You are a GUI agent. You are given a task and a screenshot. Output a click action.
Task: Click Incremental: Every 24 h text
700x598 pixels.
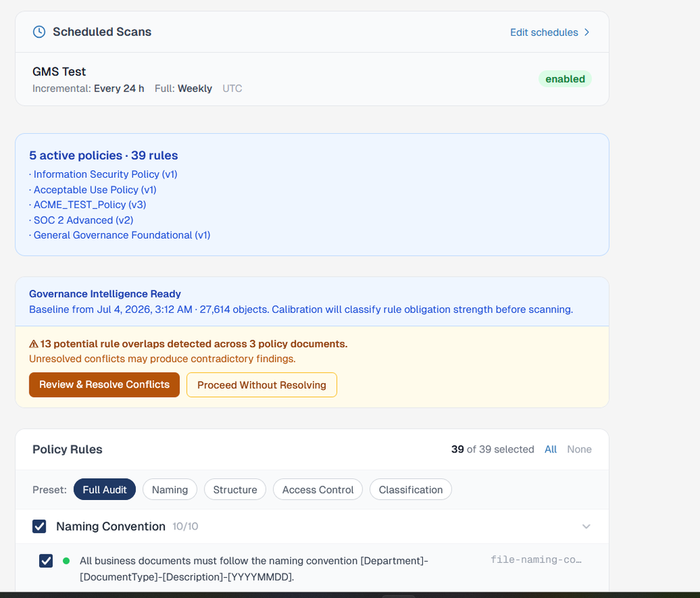click(x=88, y=88)
